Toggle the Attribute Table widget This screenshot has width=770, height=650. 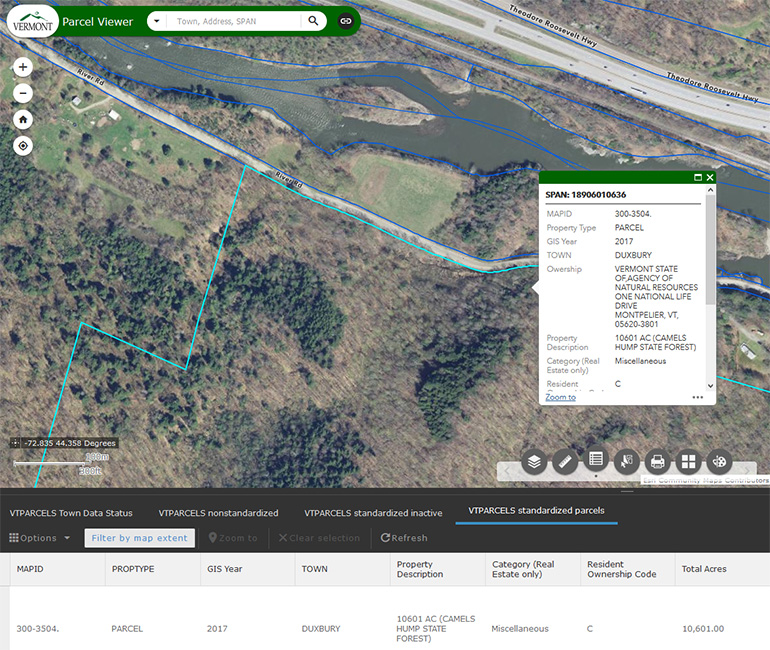point(596,459)
